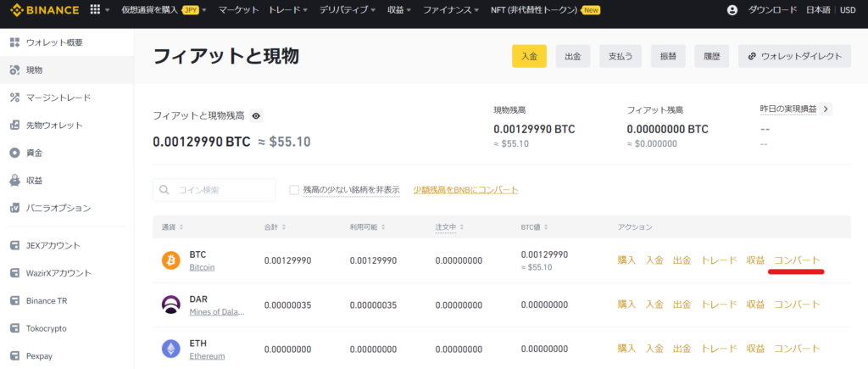Open the Mines of Dala... name link
Image resolution: width=868 pixels, height=369 pixels.
click(x=217, y=311)
